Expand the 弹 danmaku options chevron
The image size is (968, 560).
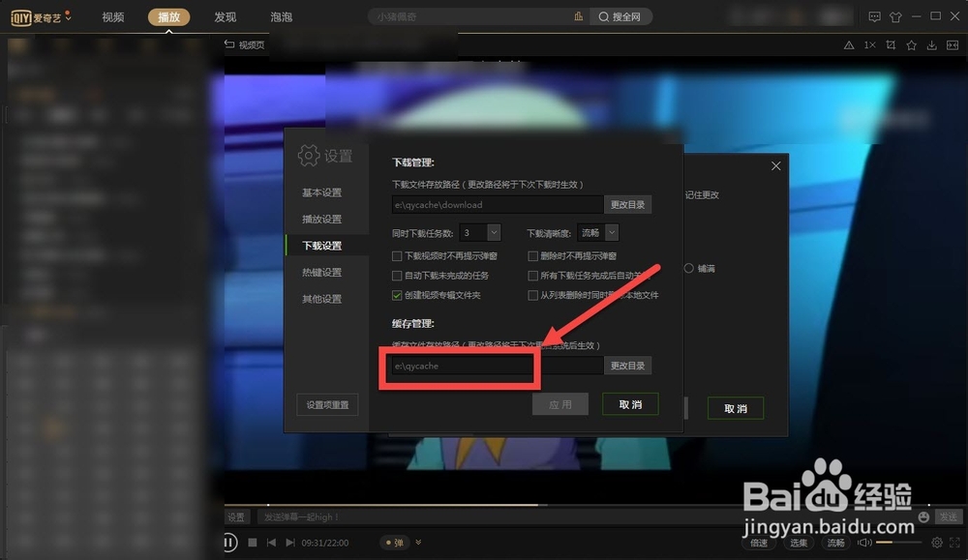[x=419, y=543]
